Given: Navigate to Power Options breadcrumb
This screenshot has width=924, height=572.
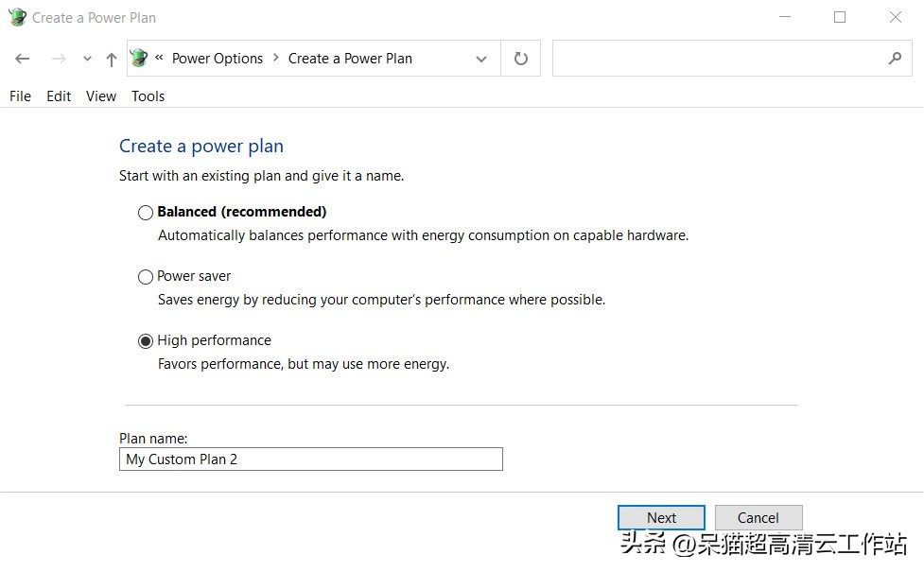Looking at the screenshot, I should click(218, 59).
